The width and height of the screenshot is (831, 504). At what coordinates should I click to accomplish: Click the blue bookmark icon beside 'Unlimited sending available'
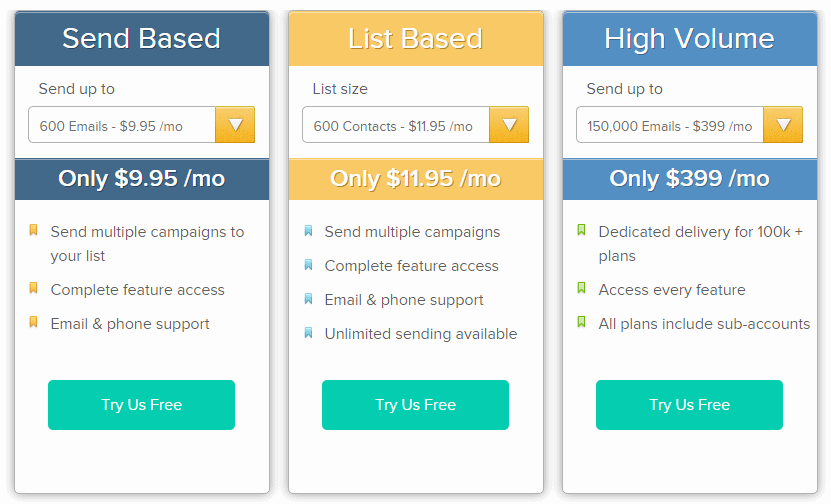308,332
